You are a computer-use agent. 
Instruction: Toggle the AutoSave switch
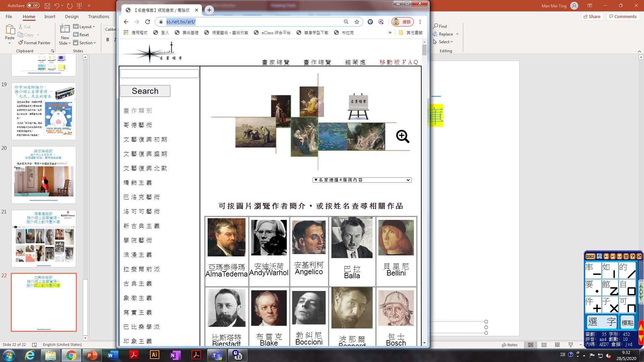(x=33, y=5)
